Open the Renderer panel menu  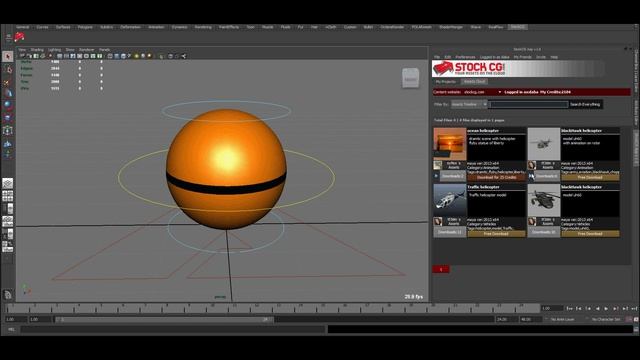tap(87, 50)
